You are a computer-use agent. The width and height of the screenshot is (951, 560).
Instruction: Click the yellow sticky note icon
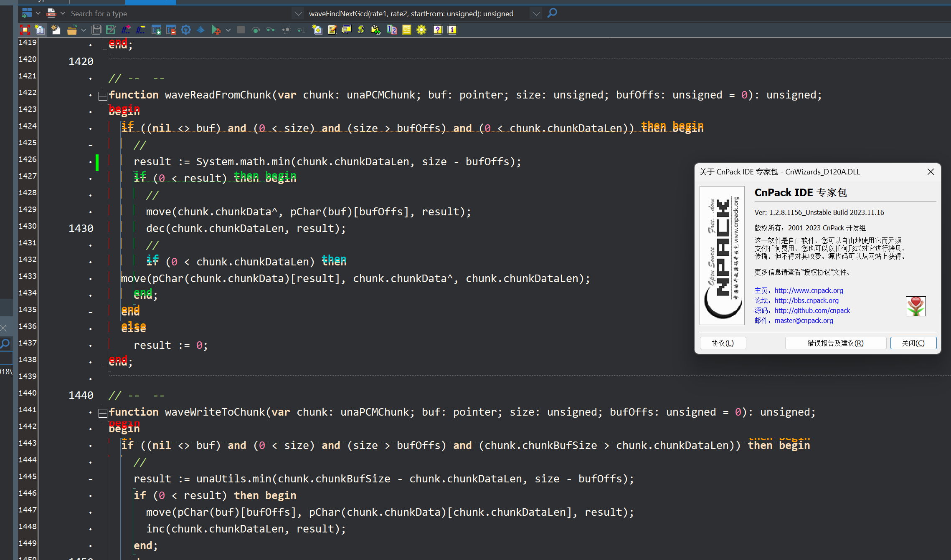406,30
